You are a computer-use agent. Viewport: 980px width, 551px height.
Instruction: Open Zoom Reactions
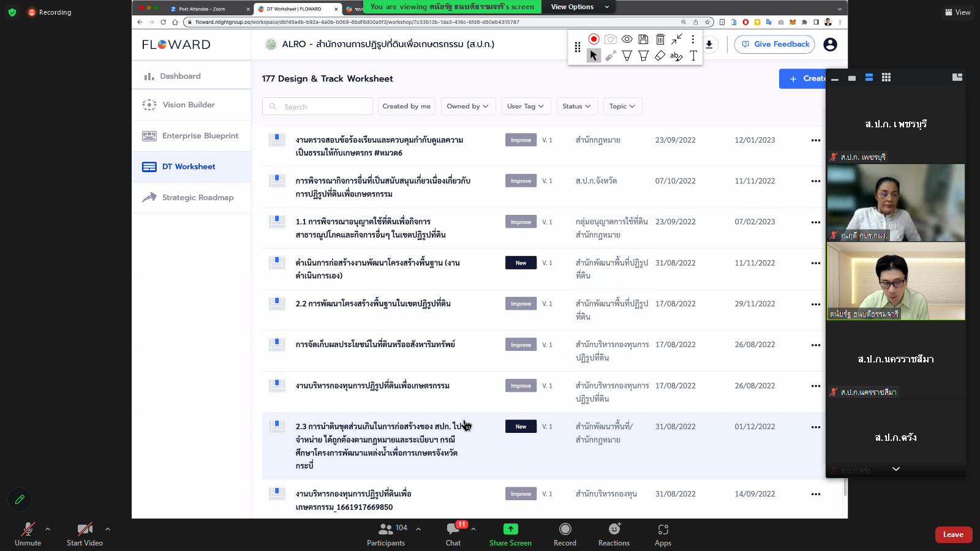pos(614,534)
